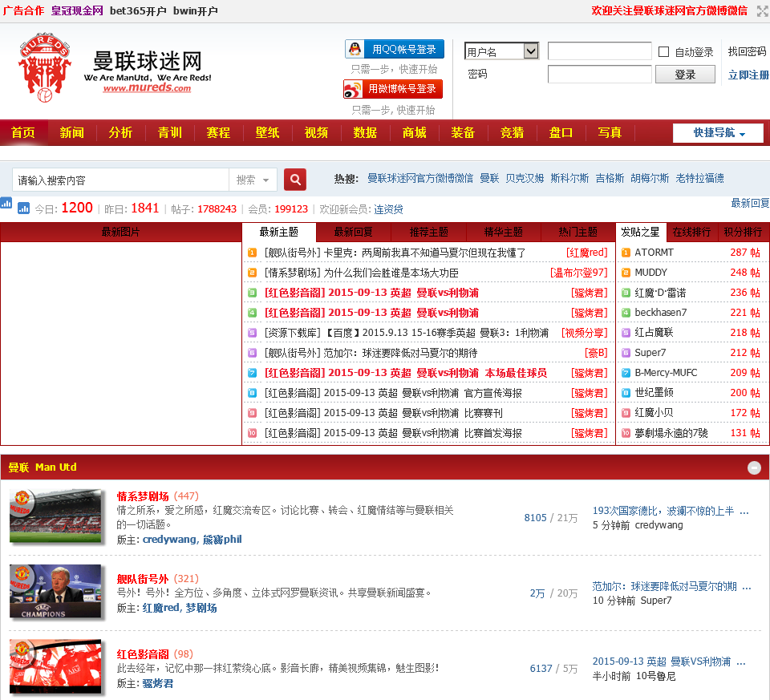Screen dimensions: 770x700
Task: Open the 情系梦剧场 forum title
Action: (143, 496)
